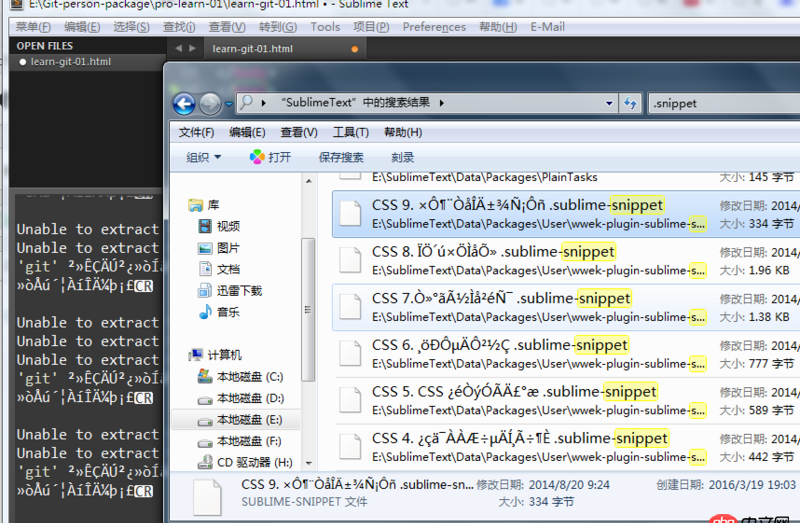Viewport: 800px width, 523px height.
Task: Open the 查看(V) menu in Explorer
Action: coord(299,133)
